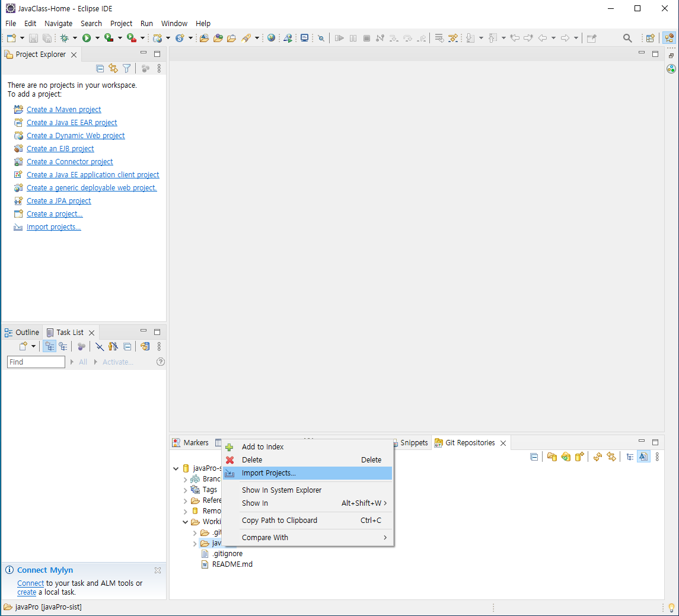The height and width of the screenshot is (616, 679).
Task: Click Create a Dynamic Web project link
Action: point(75,136)
